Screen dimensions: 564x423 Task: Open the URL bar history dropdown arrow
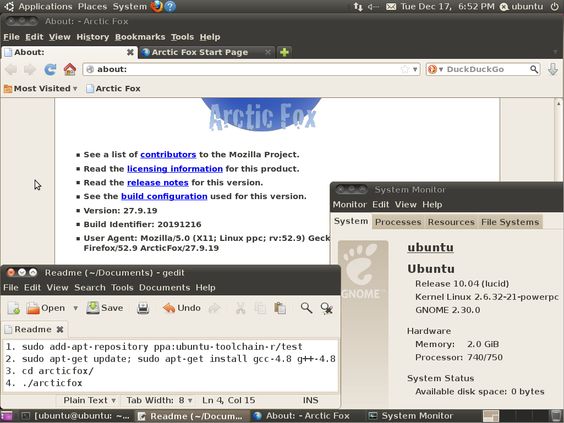(415, 69)
